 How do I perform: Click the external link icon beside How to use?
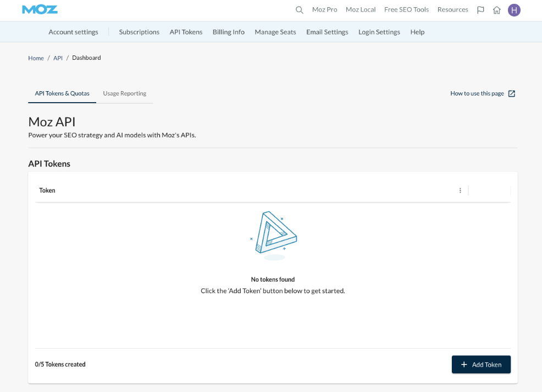click(x=512, y=93)
